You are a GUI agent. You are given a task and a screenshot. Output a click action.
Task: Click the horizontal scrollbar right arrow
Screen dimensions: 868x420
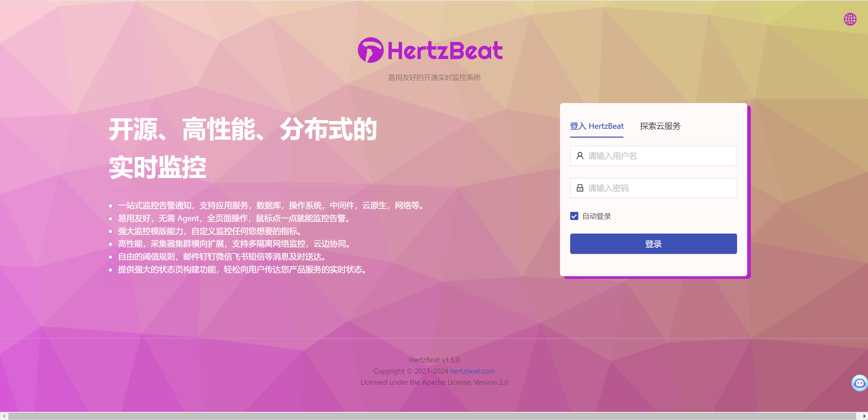[x=864, y=416]
